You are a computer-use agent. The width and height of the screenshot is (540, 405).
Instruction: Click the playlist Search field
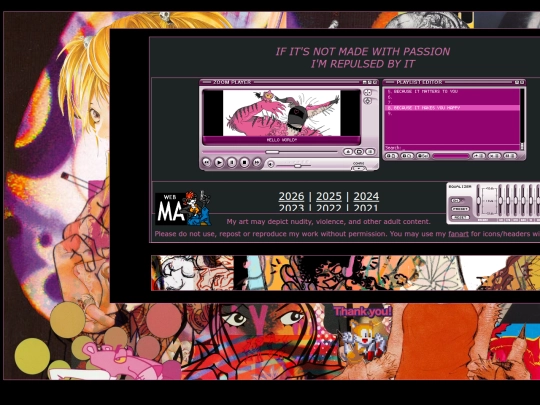pyautogui.click(x=452, y=148)
